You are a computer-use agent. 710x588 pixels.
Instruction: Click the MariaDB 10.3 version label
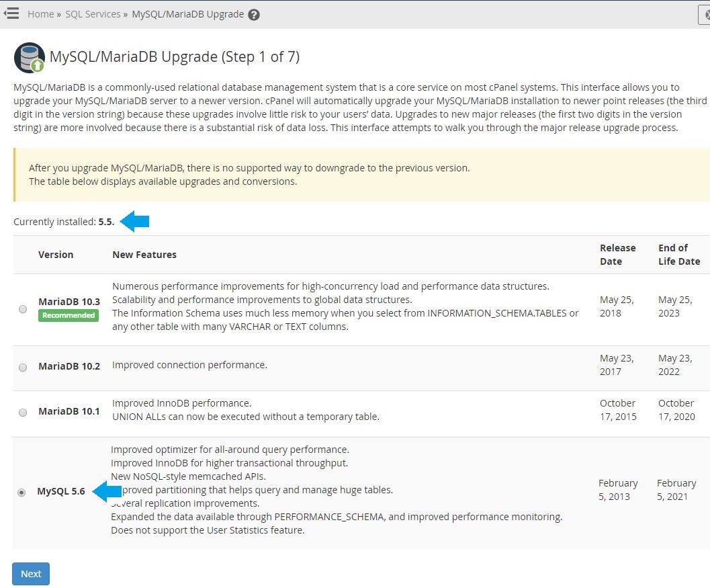pyautogui.click(x=69, y=302)
